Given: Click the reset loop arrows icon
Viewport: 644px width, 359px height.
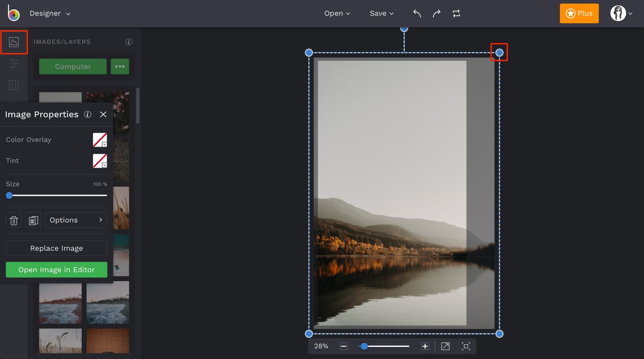Looking at the screenshot, I should 457,13.
